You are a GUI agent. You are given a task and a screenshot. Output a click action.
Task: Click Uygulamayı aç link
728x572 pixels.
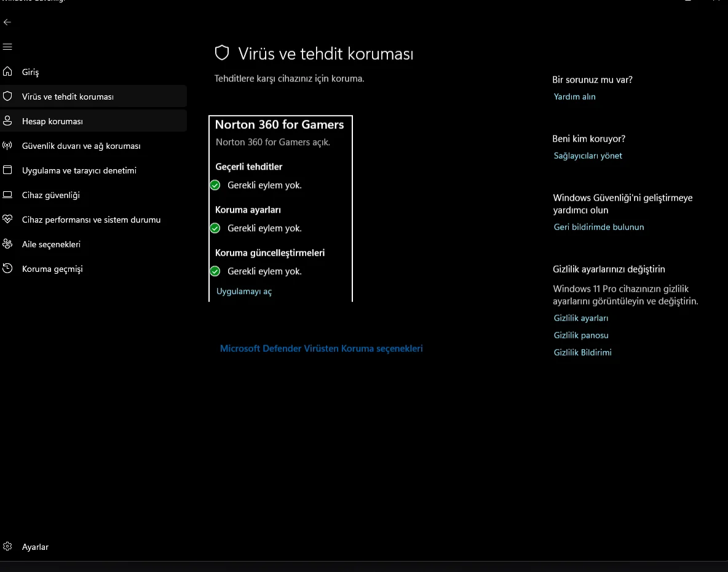(x=244, y=292)
